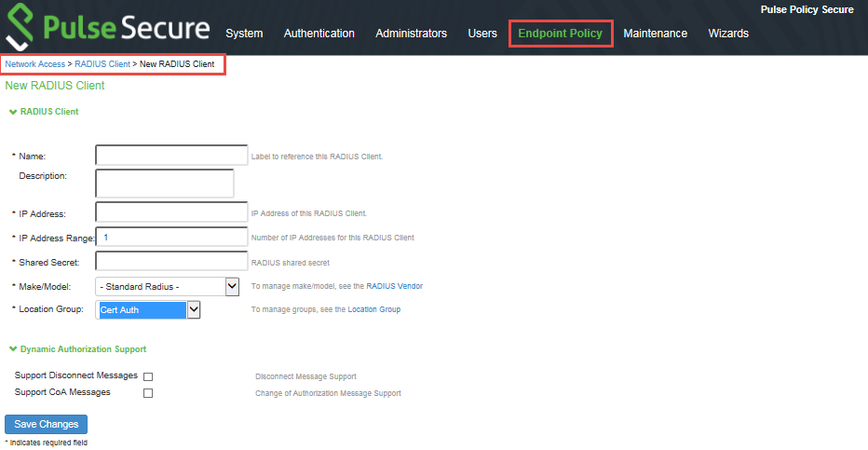Open the Endpoint Policy menu
Viewport: 868px width, 450px height.
tap(561, 34)
